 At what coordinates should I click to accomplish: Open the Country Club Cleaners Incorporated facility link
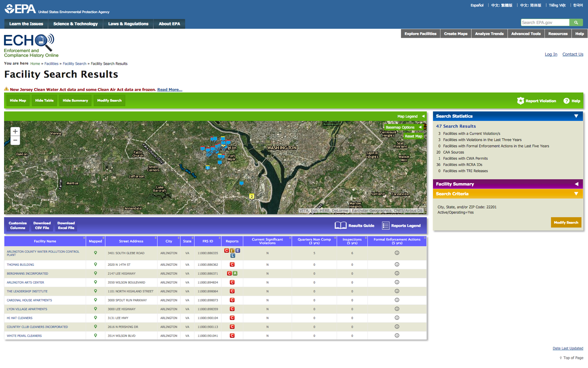point(37,327)
